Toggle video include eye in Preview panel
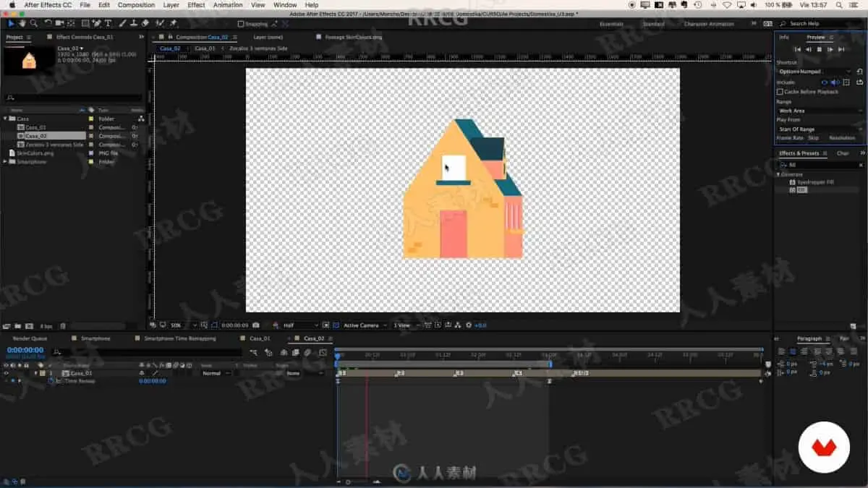The width and height of the screenshot is (868, 488). (824, 82)
